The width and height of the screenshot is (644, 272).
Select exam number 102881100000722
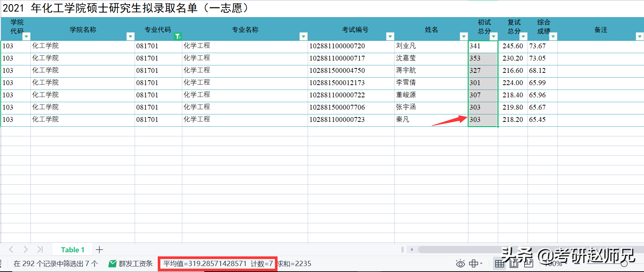tap(351, 95)
